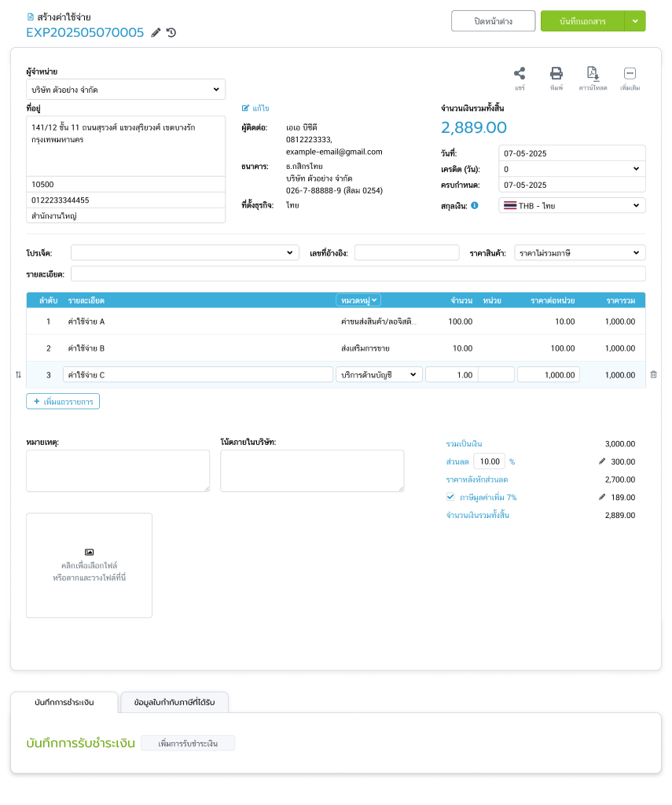Click the pencil icon next to discount 300.00
This screenshot has height=805, width=672.
(602, 461)
